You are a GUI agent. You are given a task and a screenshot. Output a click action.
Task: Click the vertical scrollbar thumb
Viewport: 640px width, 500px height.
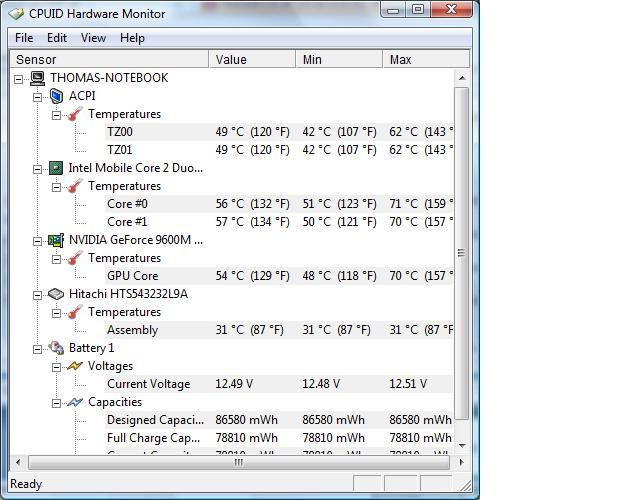point(462,253)
